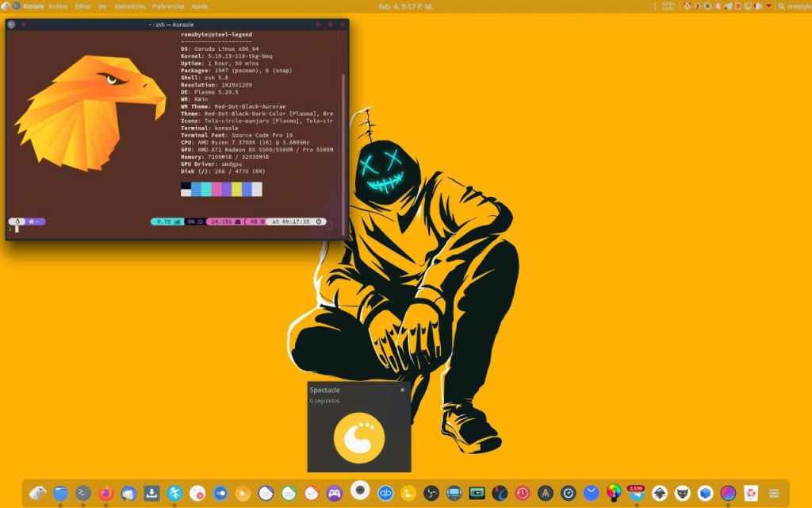The width and height of the screenshot is (812, 508).
Task: Open the Ayuda menu
Action: click(199, 6)
